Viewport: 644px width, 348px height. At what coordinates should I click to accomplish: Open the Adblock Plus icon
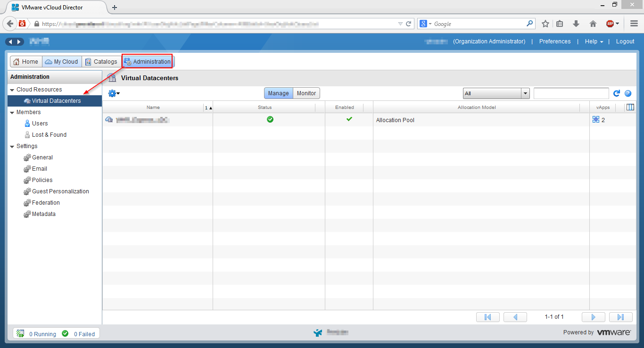point(610,24)
